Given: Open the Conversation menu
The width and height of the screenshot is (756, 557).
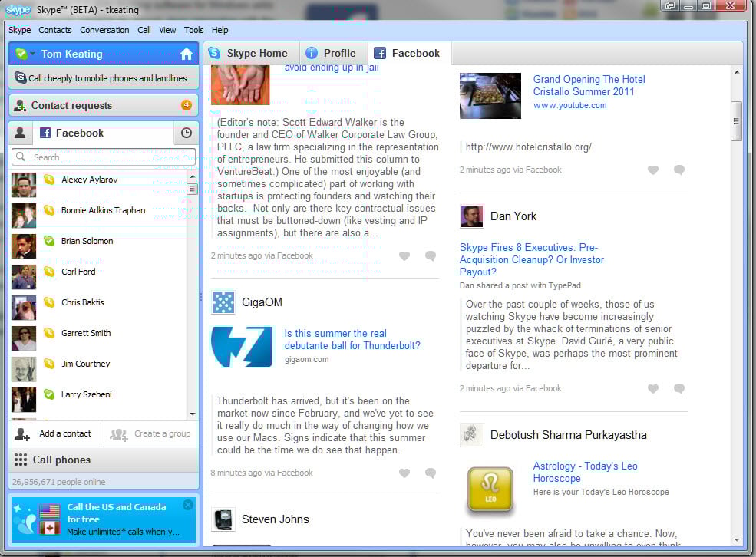Looking at the screenshot, I should point(104,30).
